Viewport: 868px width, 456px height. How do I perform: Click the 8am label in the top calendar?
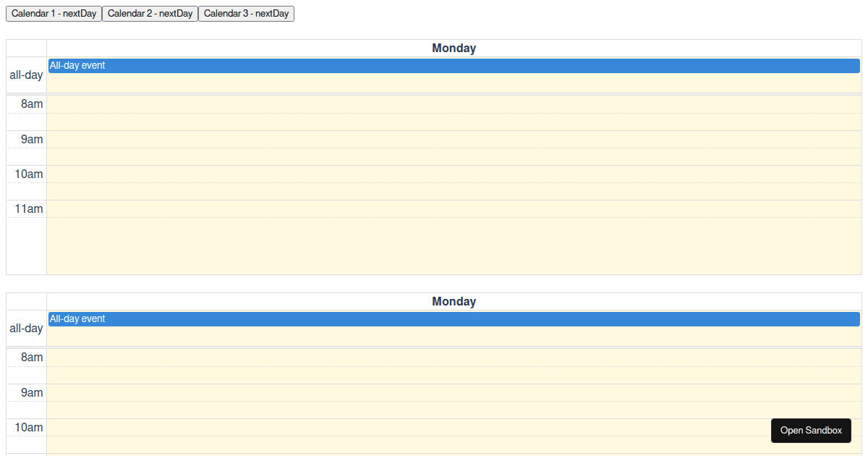[32, 104]
